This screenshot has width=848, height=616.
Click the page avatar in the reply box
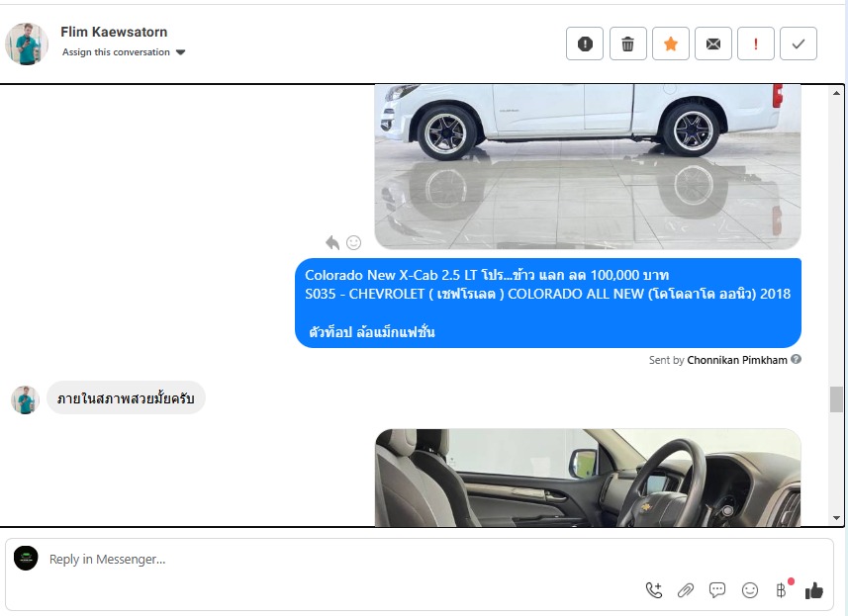coord(26,559)
